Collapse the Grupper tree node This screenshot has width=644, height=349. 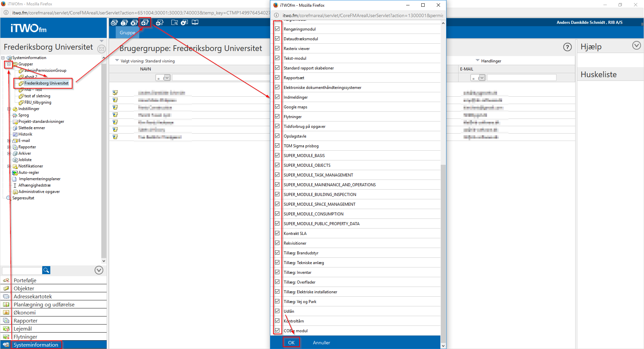tap(9, 64)
